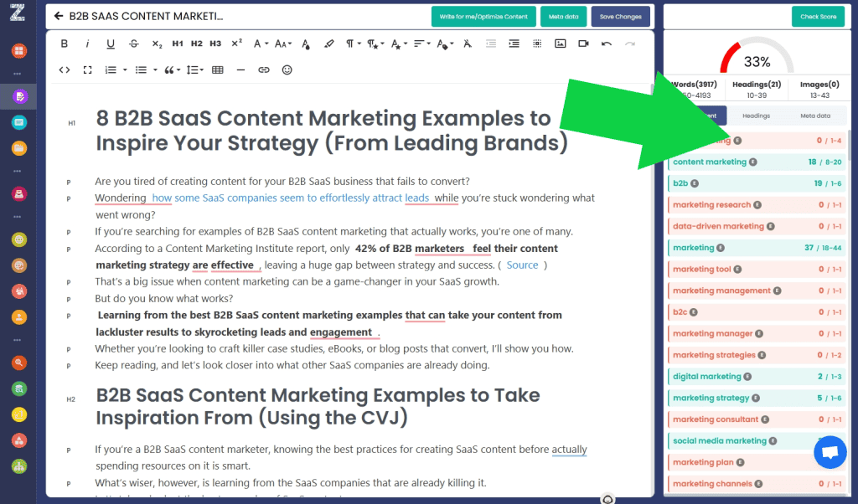This screenshot has width=858, height=504.
Task: Select all content icon
Action: (537, 44)
